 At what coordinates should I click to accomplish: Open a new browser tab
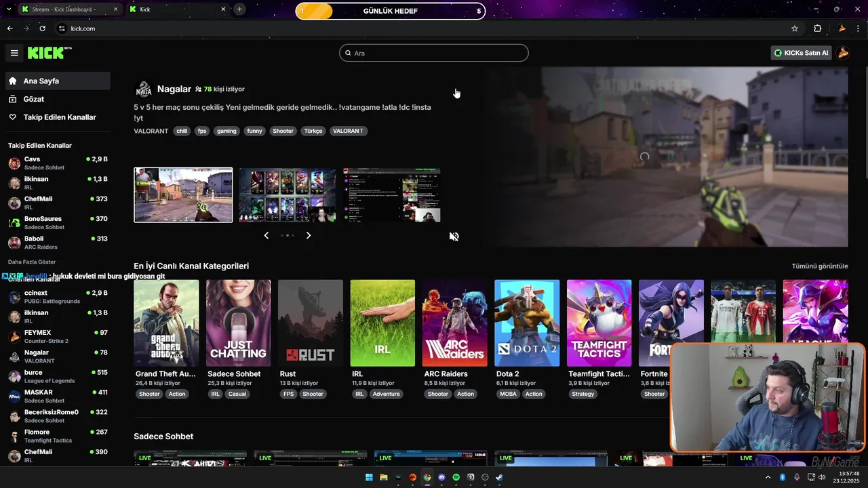(239, 9)
